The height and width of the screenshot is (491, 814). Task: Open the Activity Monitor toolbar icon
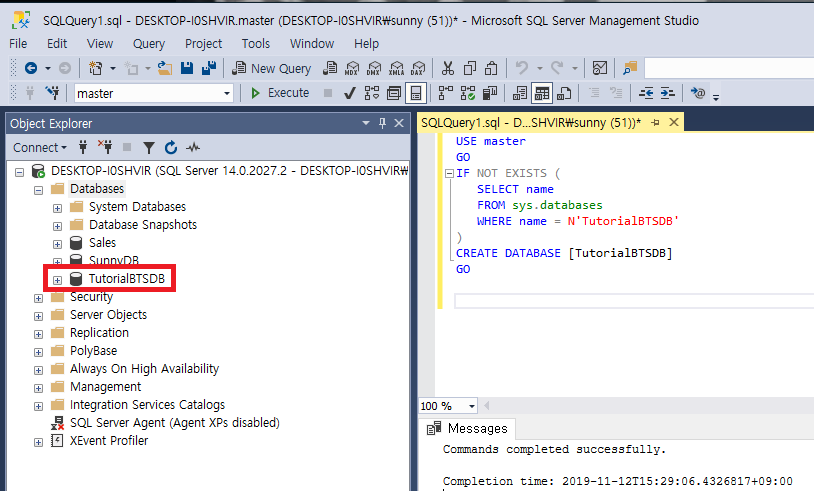pyautogui.click(x=600, y=68)
